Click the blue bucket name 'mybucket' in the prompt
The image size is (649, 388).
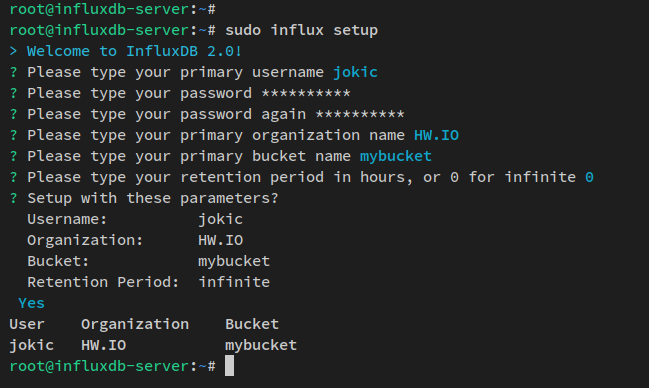click(x=396, y=157)
